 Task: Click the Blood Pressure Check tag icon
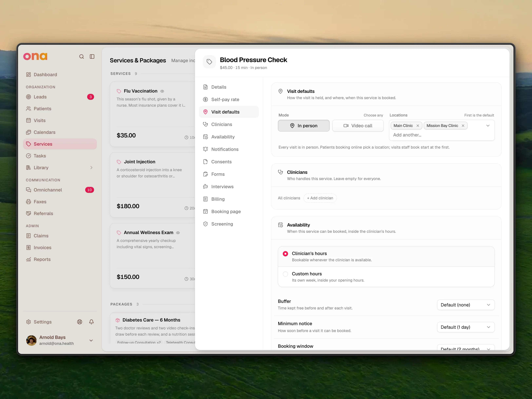(209, 62)
